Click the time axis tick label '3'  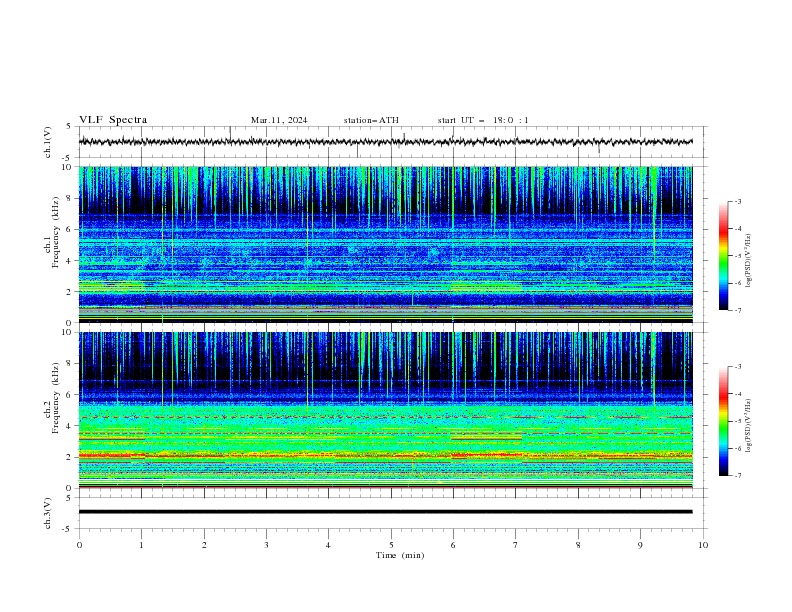click(x=266, y=545)
